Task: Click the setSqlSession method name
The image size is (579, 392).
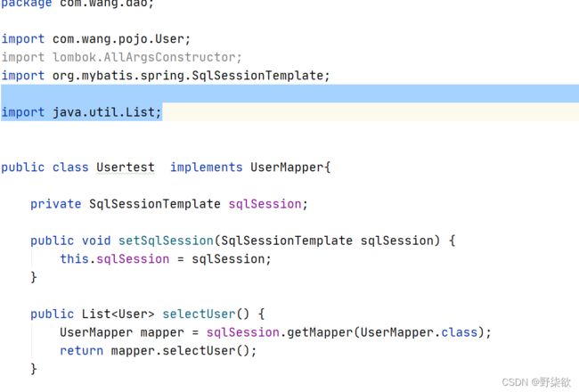Action: (166, 241)
